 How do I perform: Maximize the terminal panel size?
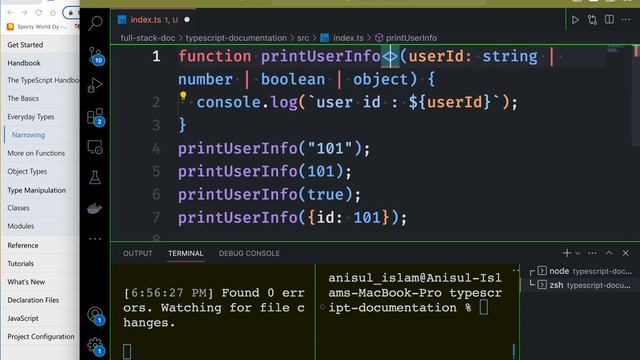coord(609,253)
